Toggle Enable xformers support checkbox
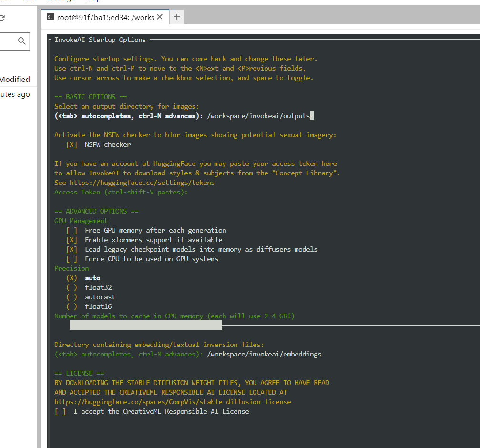The image size is (480, 448). coord(71,240)
